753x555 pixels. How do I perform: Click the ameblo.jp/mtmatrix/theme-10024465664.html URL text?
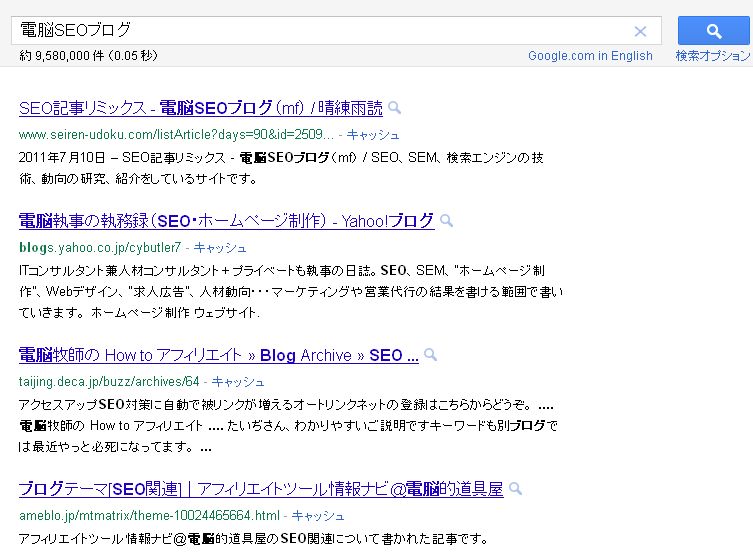coord(149,516)
